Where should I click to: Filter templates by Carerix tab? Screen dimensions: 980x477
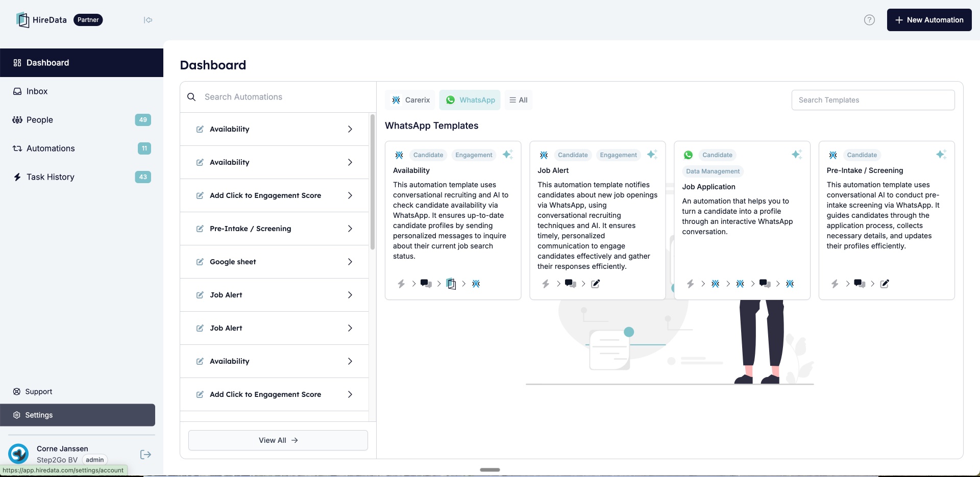pyautogui.click(x=410, y=100)
